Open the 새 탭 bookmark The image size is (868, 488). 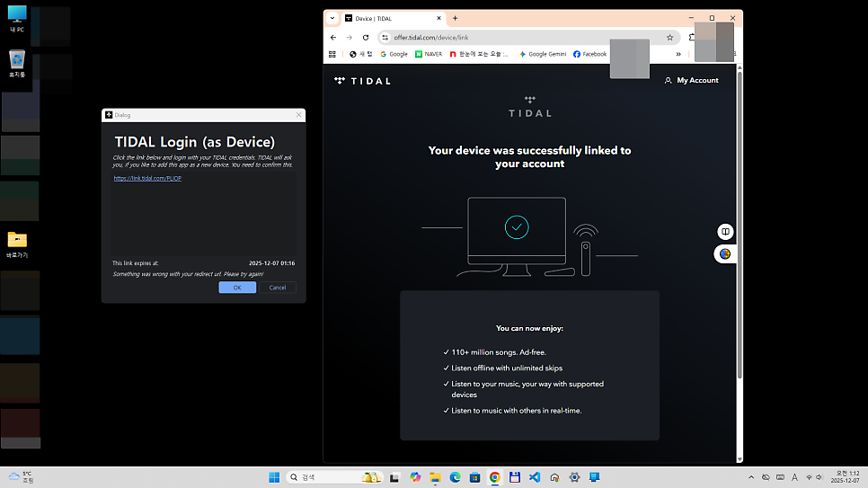[361, 54]
